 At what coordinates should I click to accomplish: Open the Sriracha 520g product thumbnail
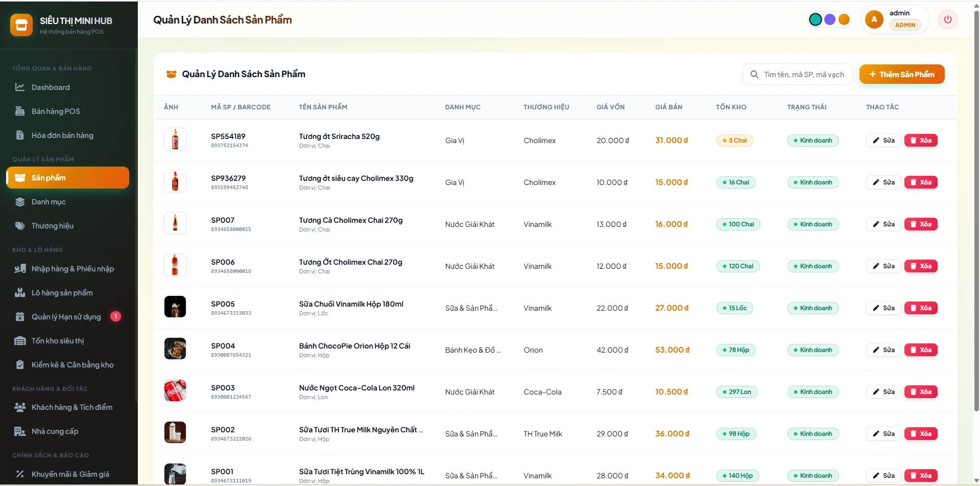(x=175, y=140)
